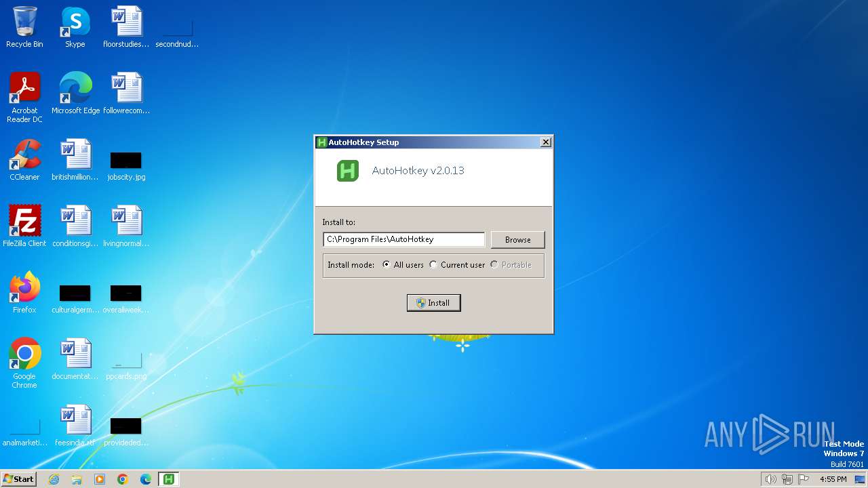Open Windows Media Player taskbar icon
This screenshot has width=868, height=488.
pos(100,479)
